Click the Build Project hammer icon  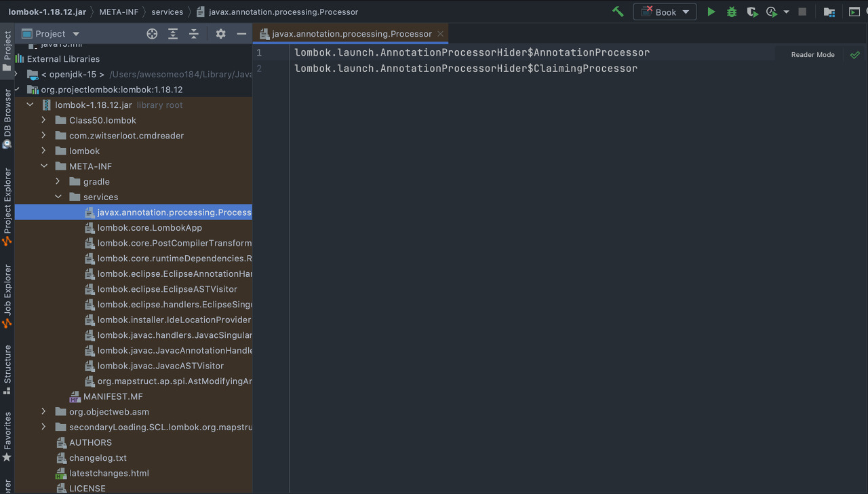pos(618,12)
